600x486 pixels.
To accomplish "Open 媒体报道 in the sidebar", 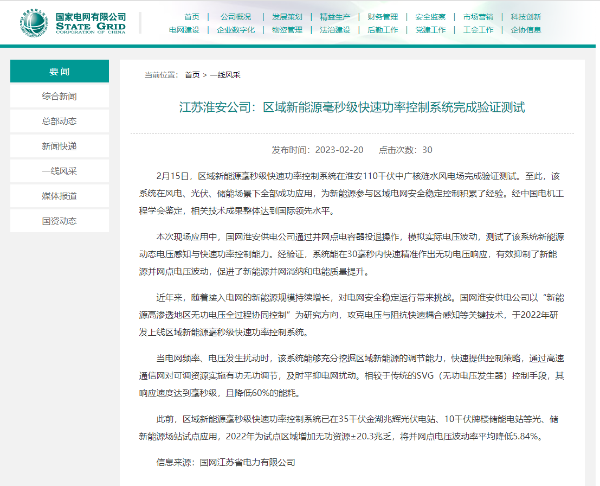I will tap(60, 196).
